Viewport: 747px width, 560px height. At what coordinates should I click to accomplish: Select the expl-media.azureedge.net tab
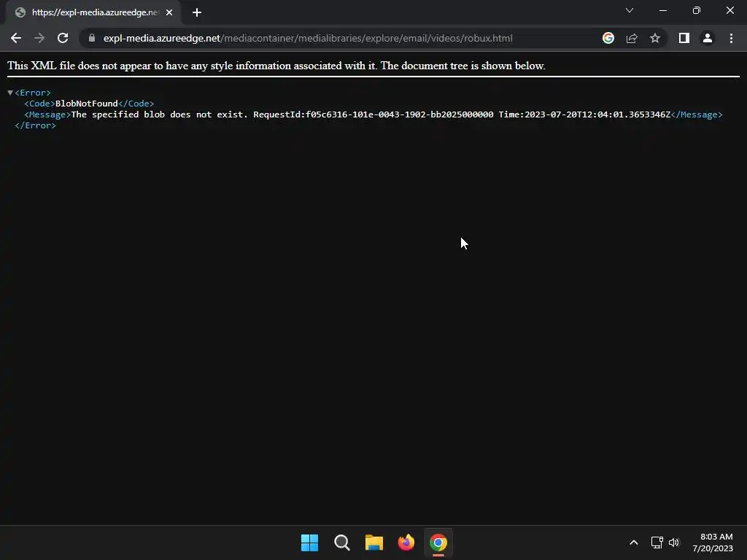coord(94,12)
